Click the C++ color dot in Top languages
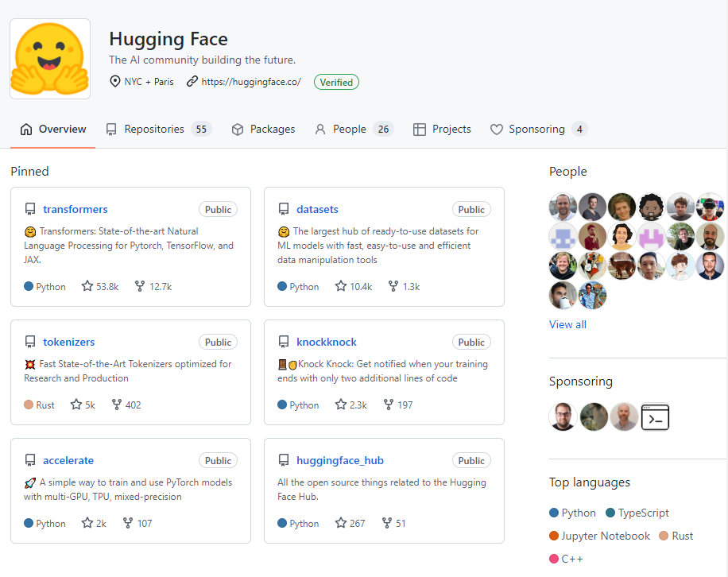Screen dimensions: 728x577 554,559
